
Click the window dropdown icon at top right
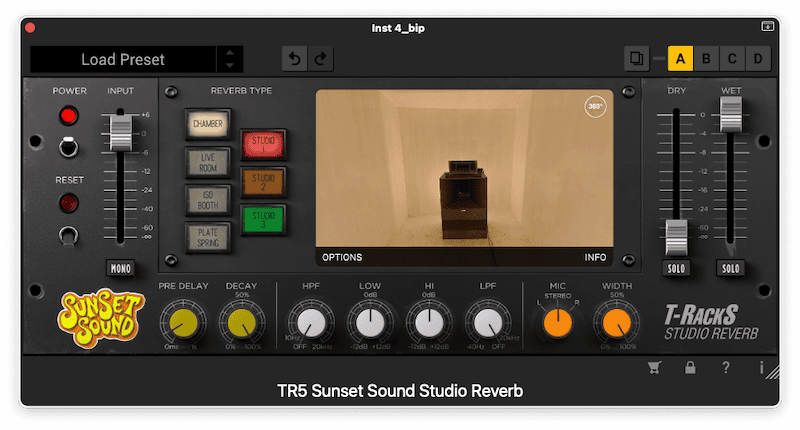(767, 26)
